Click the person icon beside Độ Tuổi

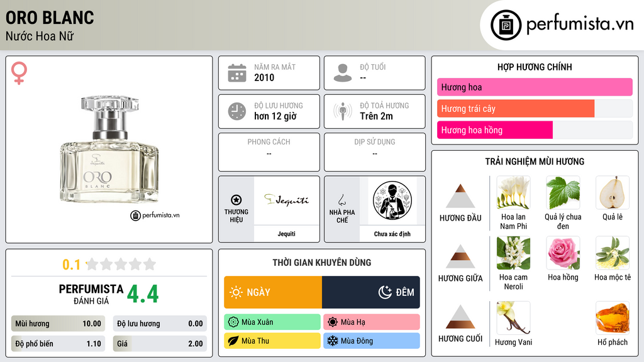(x=343, y=73)
